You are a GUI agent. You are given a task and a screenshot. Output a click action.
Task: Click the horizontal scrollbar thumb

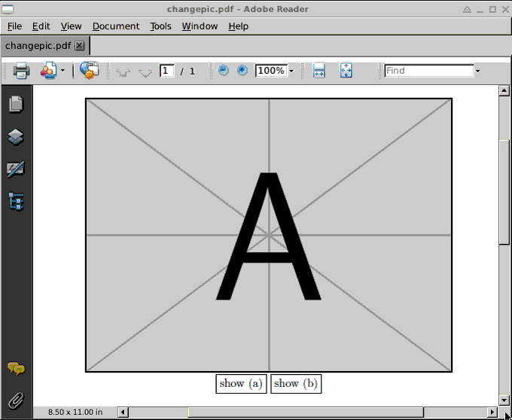click(x=306, y=412)
